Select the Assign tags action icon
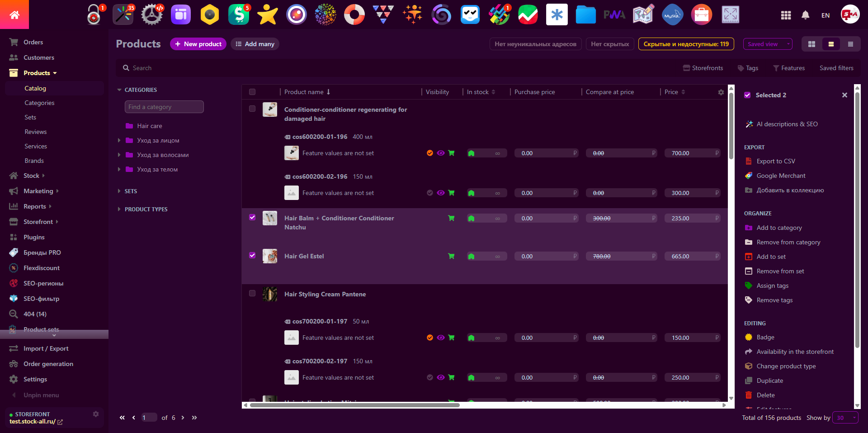The image size is (868, 433). pos(749,285)
